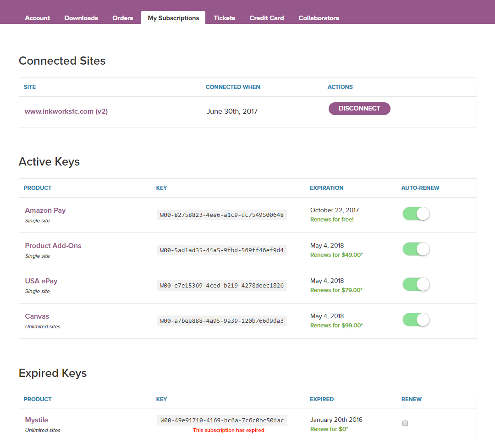The width and height of the screenshot is (495, 448).
Task: Click the 'October 22, 2017' expiration date
Action: click(335, 210)
